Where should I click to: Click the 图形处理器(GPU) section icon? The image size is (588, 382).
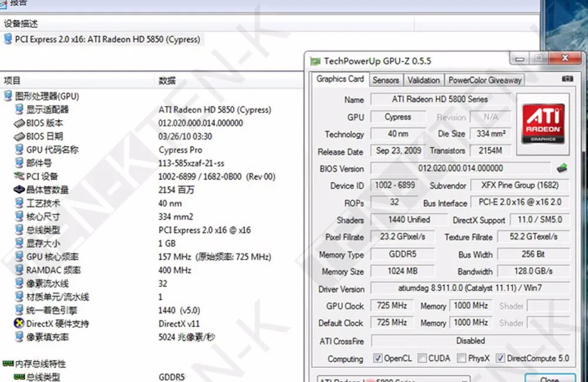pyautogui.click(x=8, y=96)
